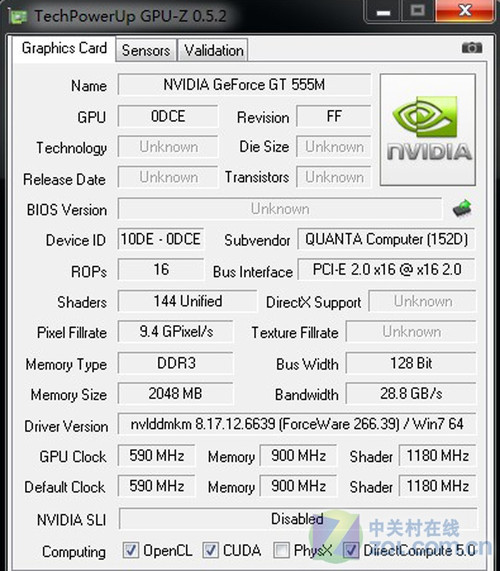
Task: Click the GPU-Z title bar app icon
Action: click(18, 16)
